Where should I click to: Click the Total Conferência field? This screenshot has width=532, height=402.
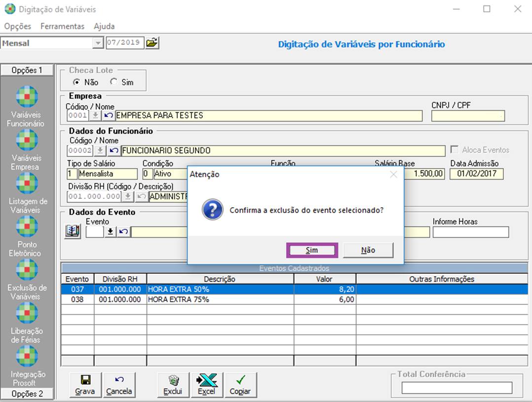(x=456, y=387)
